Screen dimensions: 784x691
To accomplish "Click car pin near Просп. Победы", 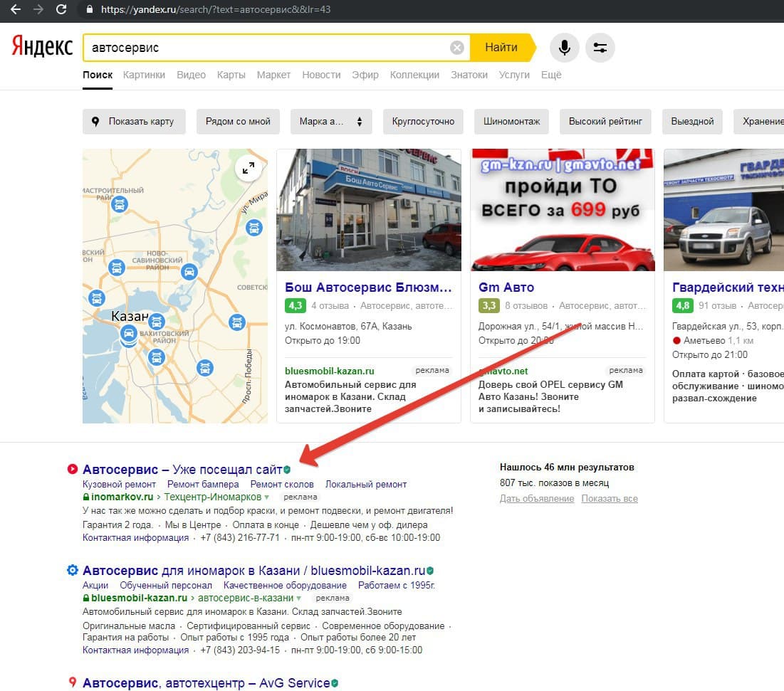I will (204, 368).
